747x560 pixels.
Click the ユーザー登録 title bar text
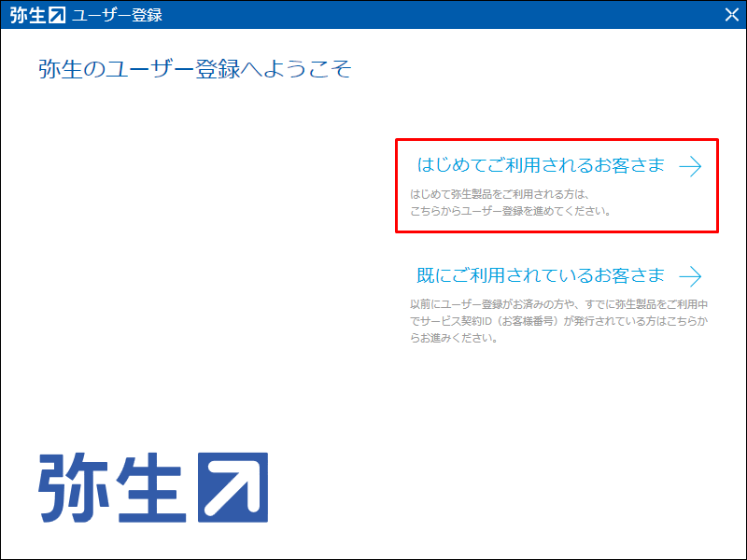pos(118,15)
